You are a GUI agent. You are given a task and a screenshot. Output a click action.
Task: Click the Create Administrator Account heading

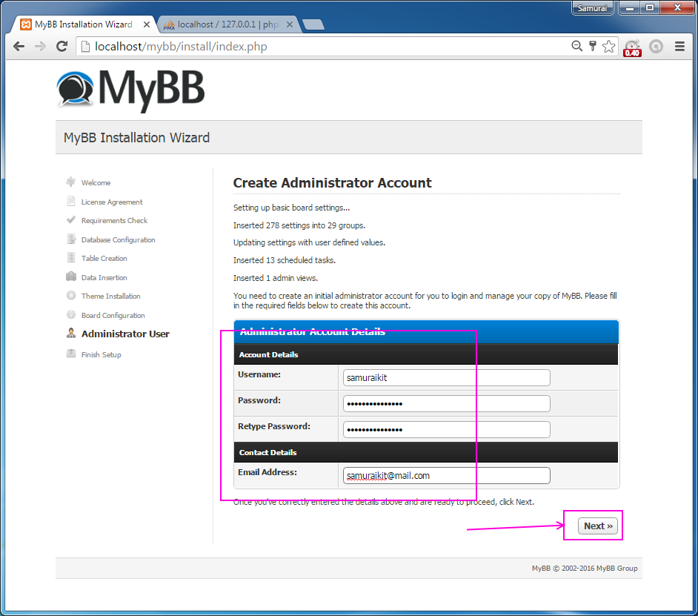332,182
